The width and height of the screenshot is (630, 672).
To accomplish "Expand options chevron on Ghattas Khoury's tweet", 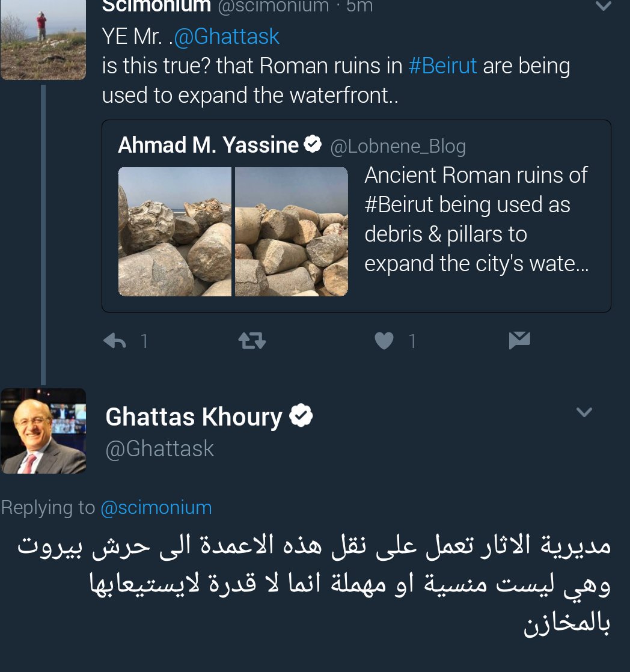I will [584, 412].
